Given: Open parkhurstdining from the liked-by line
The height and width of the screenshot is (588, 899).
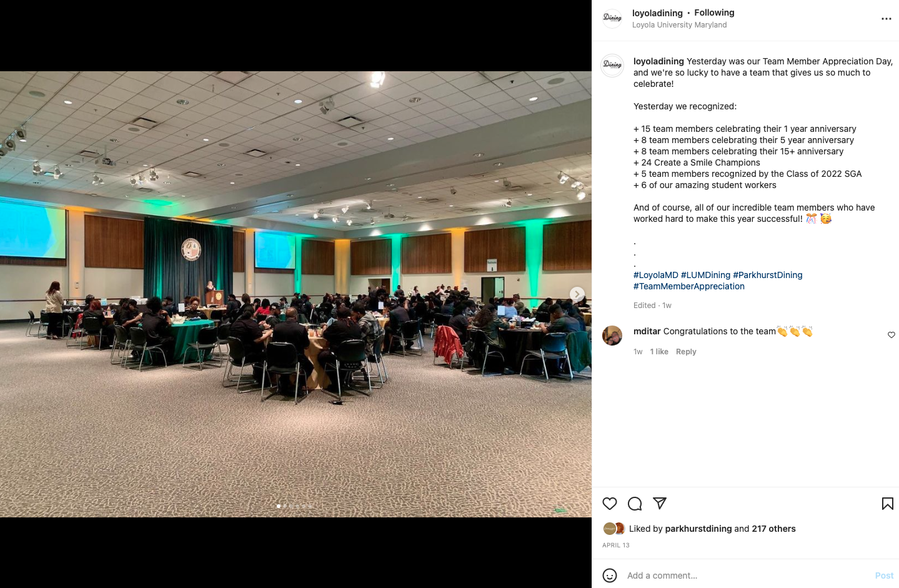Looking at the screenshot, I should 698,529.
